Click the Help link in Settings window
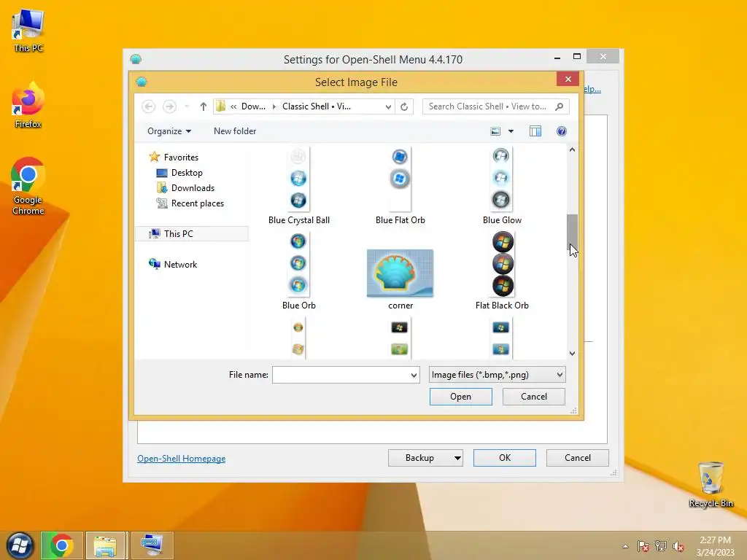 point(592,89)
